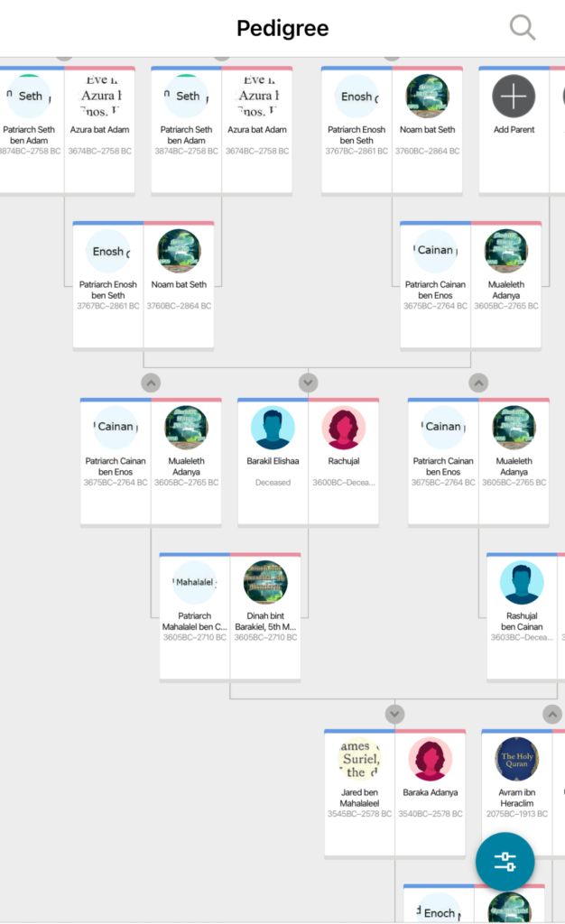Tap Baraka Adanya's female avatar icon
Image resolution: width=565 pixels, height=924 pixels.
430,760
